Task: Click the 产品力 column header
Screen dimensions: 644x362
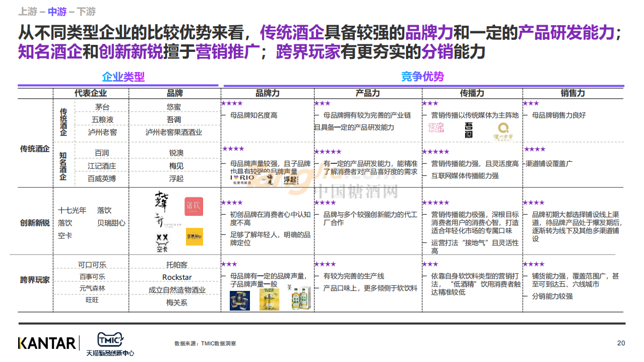Action: pyautogui.click(x=368, y=93)
